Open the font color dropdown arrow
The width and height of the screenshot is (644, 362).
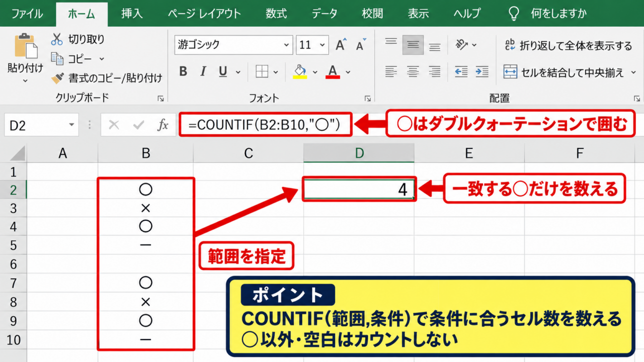(348, 72)
